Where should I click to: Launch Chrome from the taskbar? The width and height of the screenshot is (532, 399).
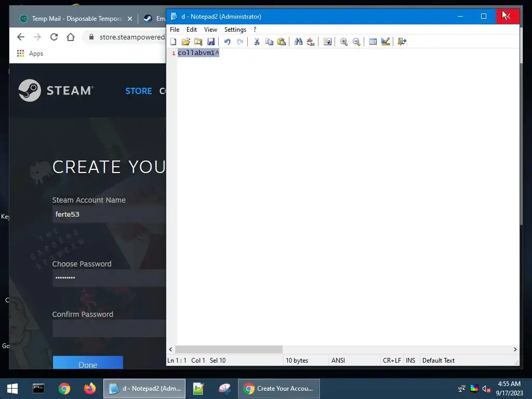[64, 389]
